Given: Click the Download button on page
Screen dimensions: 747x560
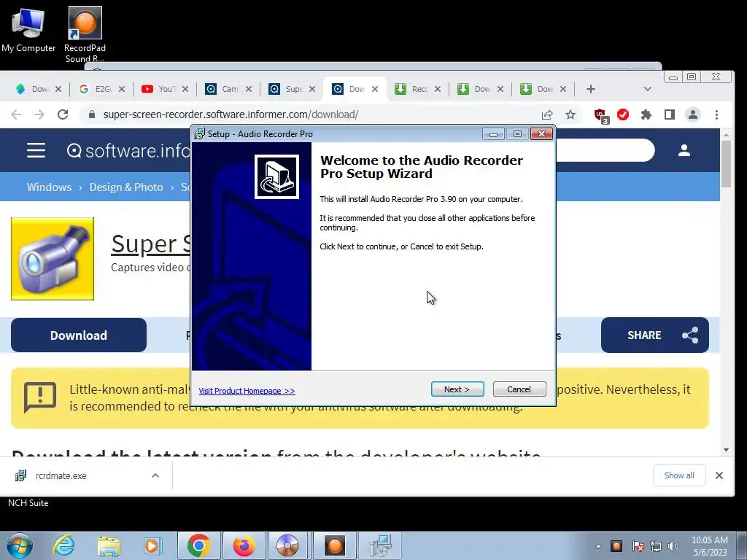Looking at the screenshot, I should click(x=79, y=335).
